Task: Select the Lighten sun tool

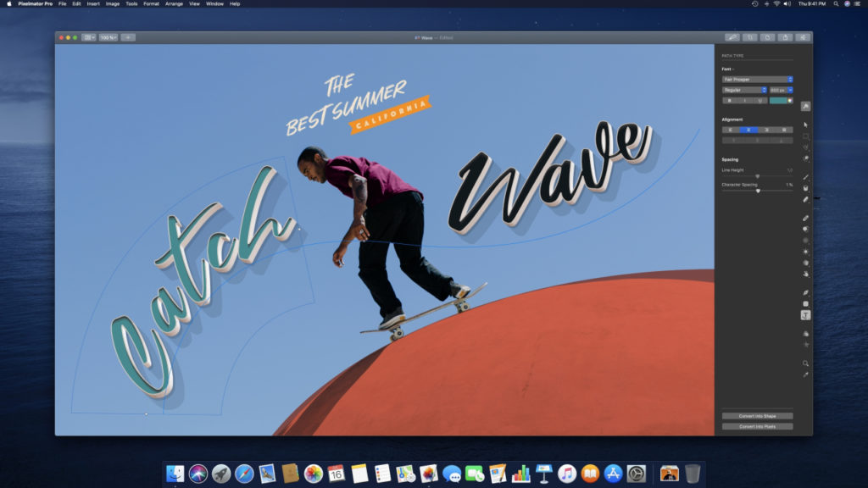Action: coord(805,252)
